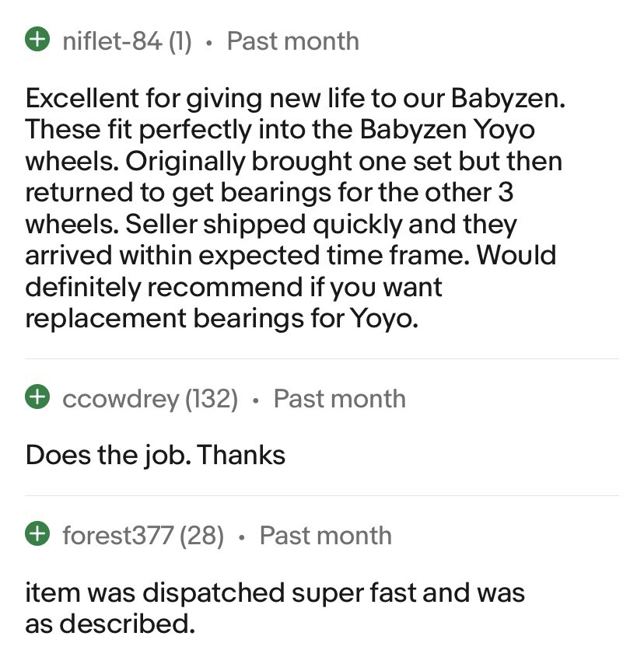Click the positive feedback icon next to forest377
Viewport: 644px width, 657px height.
[x=36, y=535]
